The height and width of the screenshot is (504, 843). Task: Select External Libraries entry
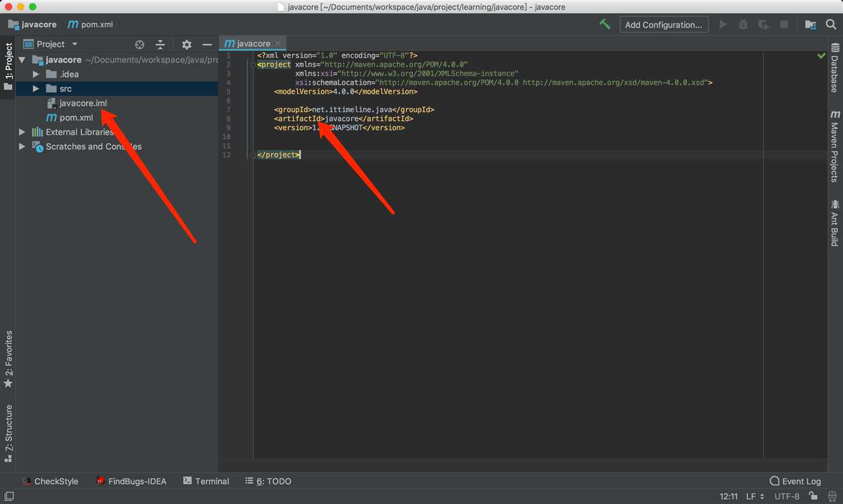coord(73,132)
